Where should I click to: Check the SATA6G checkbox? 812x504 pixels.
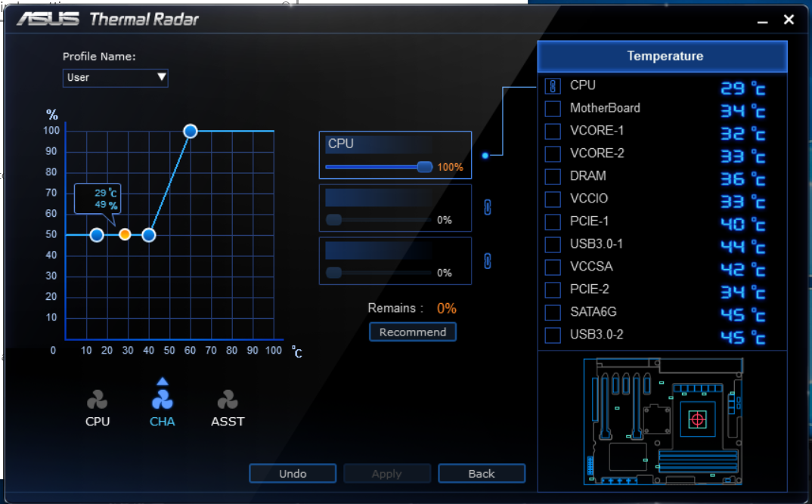click(x=553, y=313)
